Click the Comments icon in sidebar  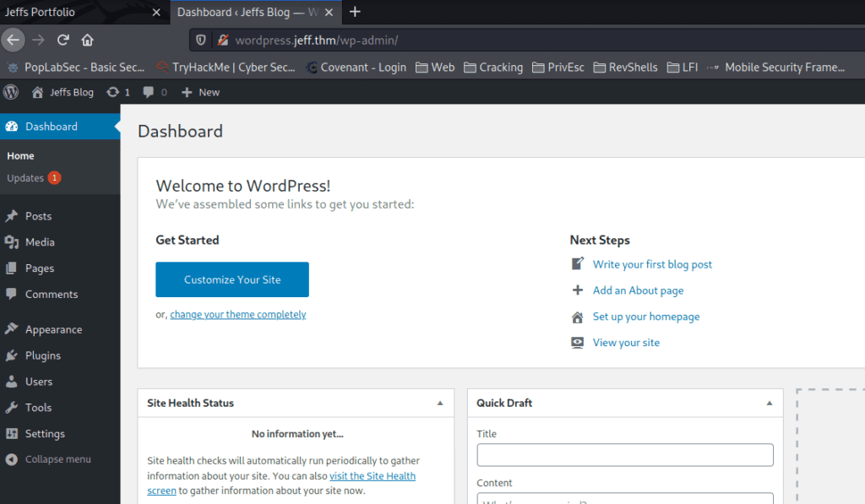point(12,293)
